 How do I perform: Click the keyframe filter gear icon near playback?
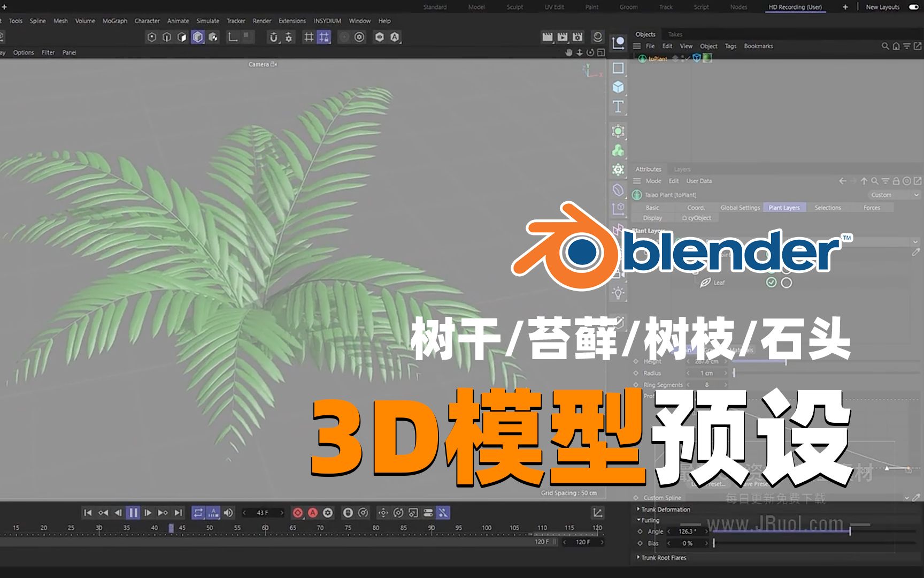(x=327, y=513)
